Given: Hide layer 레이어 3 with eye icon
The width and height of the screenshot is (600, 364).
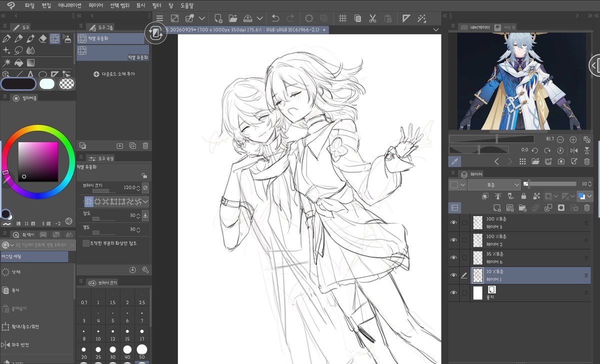Looking at the screenshot, I should tap(453, 223).
